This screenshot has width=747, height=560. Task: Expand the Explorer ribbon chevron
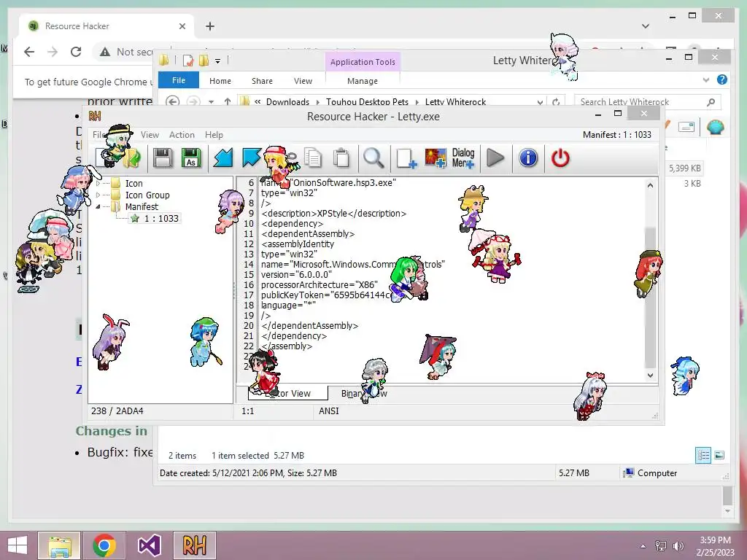coord(706,80)
